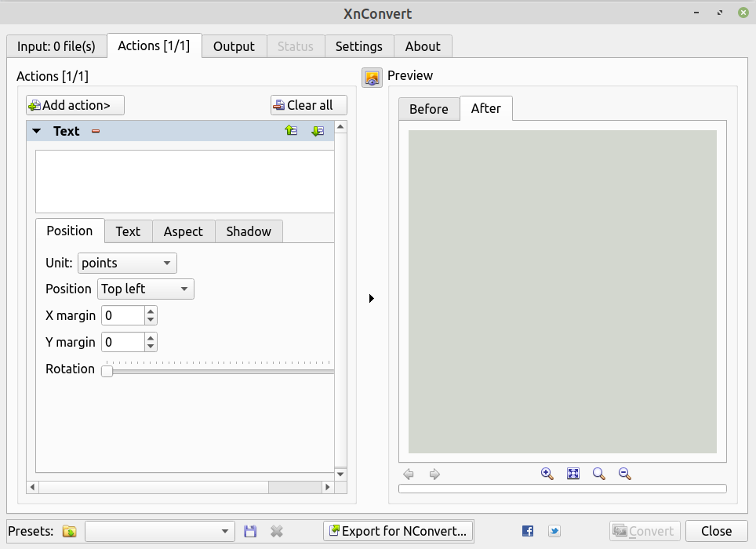The height and width of the screenshot is (549, 756).
Task: Select the Position sub-tab
Action: tap(70, 231)
